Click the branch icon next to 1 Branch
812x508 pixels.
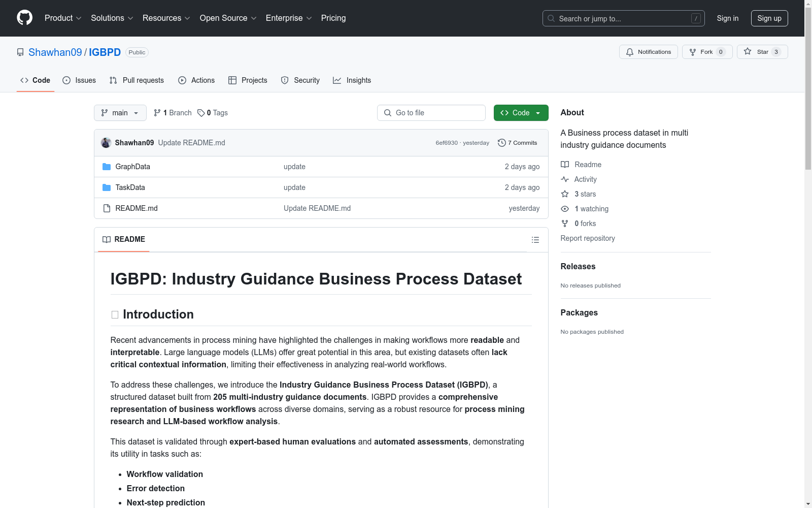tap(157, 113)
